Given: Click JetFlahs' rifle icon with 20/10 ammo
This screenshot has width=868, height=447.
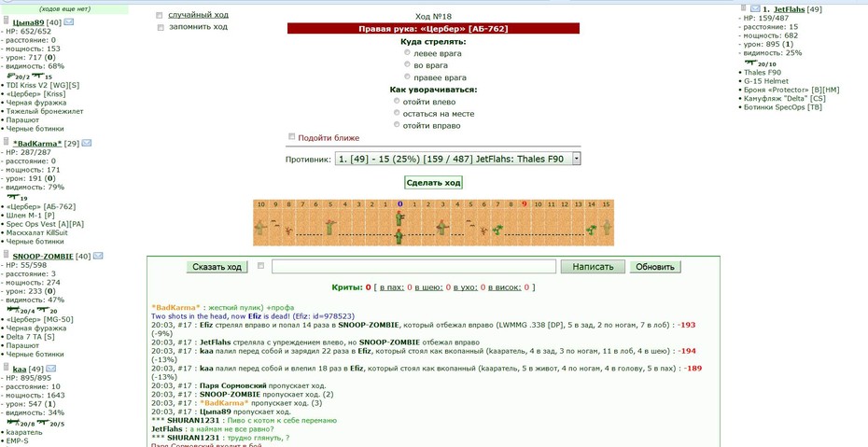Looking at the screenshot, I should [750, 63].
